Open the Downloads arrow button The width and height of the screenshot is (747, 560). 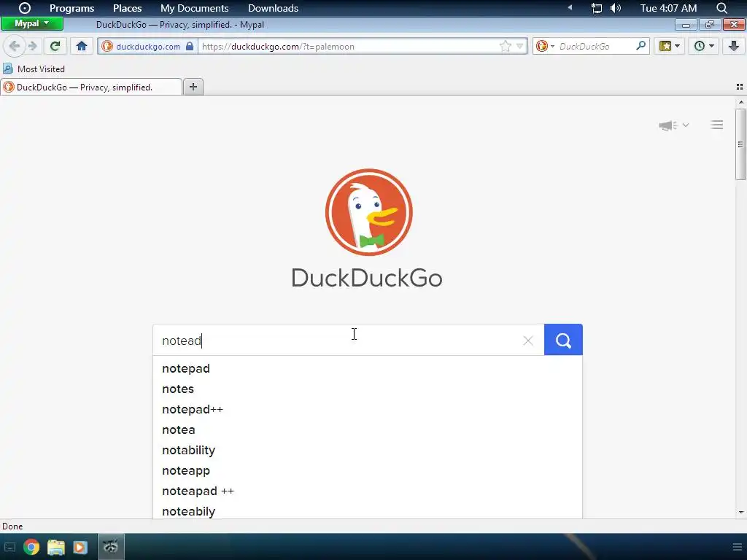[734, 46]
